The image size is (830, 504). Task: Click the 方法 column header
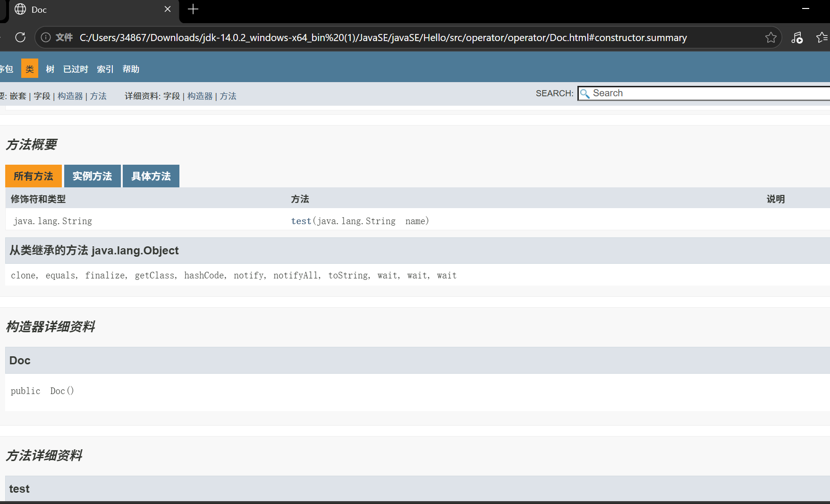point(300,199)
